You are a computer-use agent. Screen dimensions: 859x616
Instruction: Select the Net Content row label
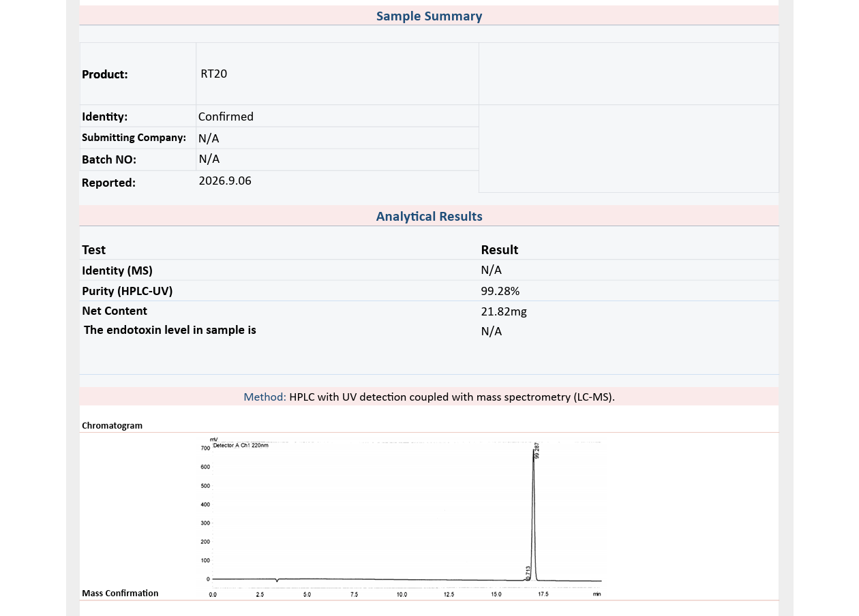pyautogui.click(x=115, y=311)
